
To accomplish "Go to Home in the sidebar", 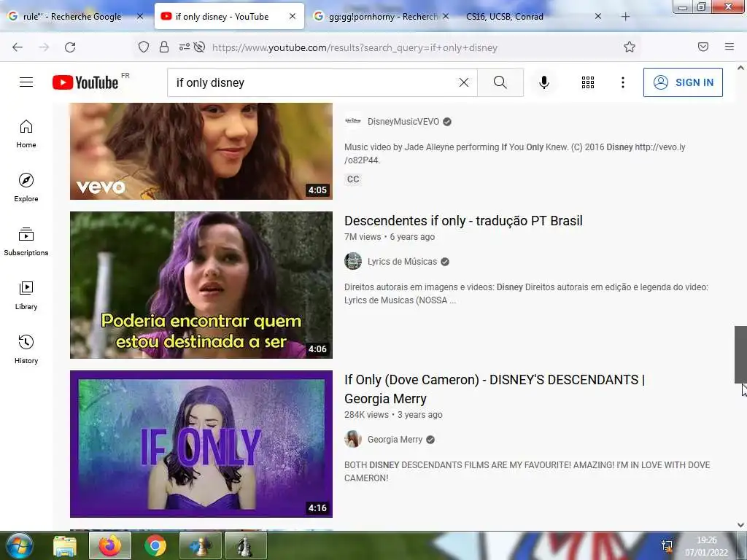I will [26, 134].
